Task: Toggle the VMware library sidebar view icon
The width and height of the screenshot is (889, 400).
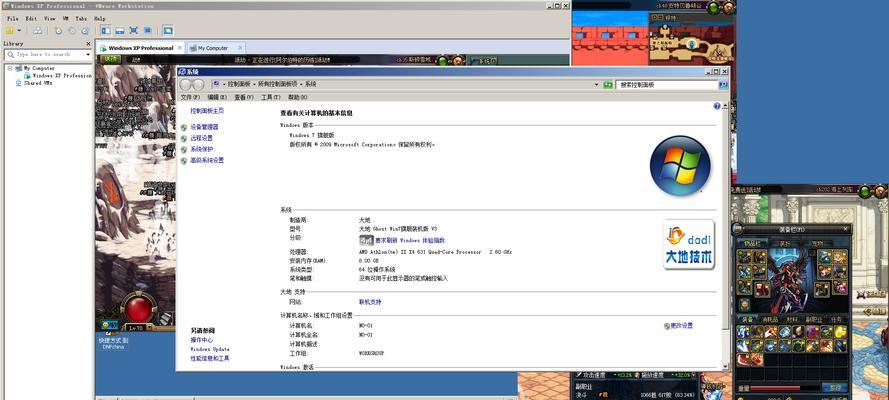Action: (107, 31)
